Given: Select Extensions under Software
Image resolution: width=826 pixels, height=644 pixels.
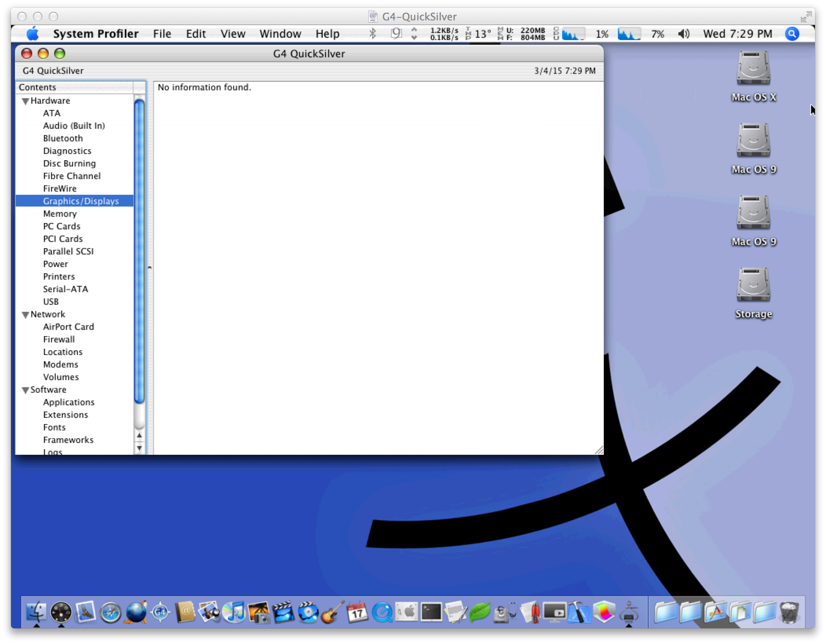Looking at the screenshot, I should coord(66,415).
